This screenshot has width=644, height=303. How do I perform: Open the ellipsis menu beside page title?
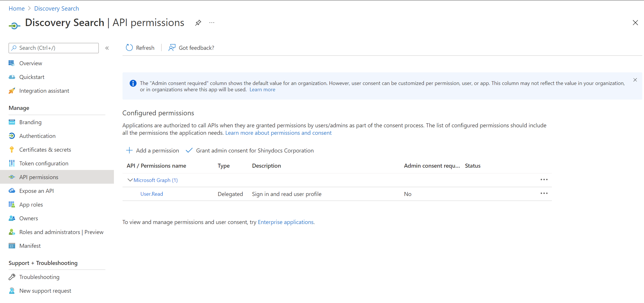coord(212,23)
